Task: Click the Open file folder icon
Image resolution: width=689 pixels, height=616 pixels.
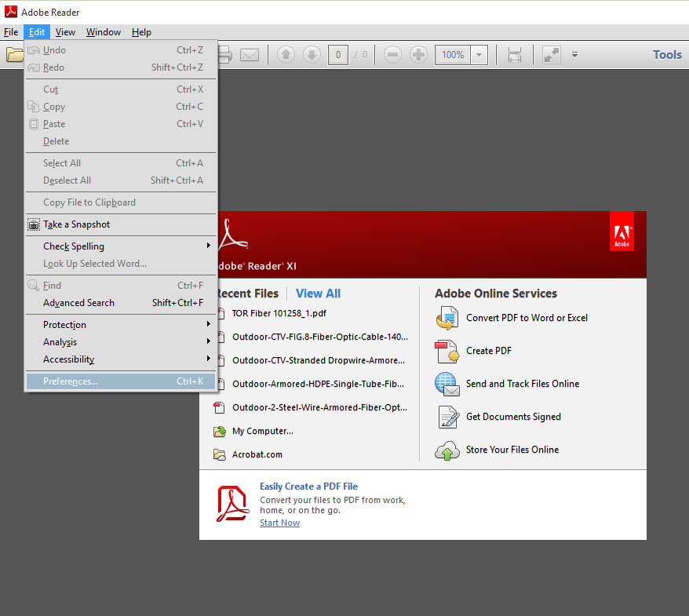Action: coord(14,54)
